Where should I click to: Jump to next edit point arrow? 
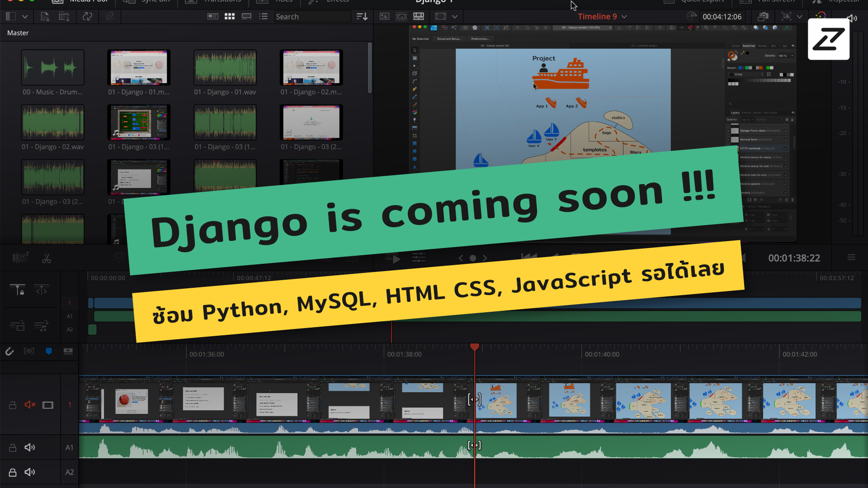[485, 258]
